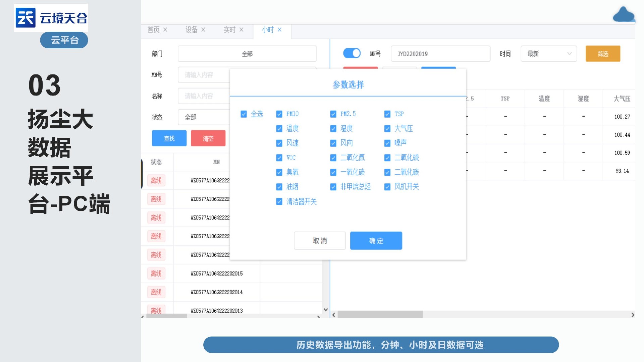Uncheck the 清洁器开关 checkbox
644x362 pixels.
click(x=279, y=201)
